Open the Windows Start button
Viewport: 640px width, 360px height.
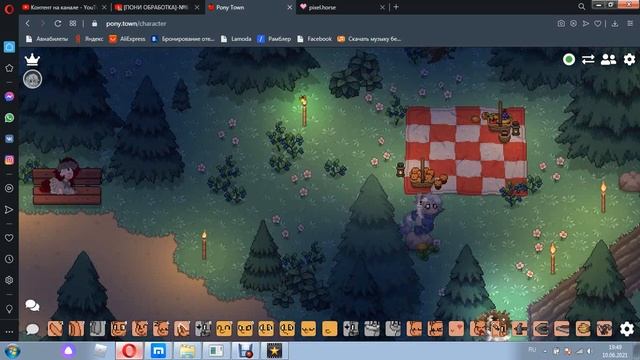point(12,351)
